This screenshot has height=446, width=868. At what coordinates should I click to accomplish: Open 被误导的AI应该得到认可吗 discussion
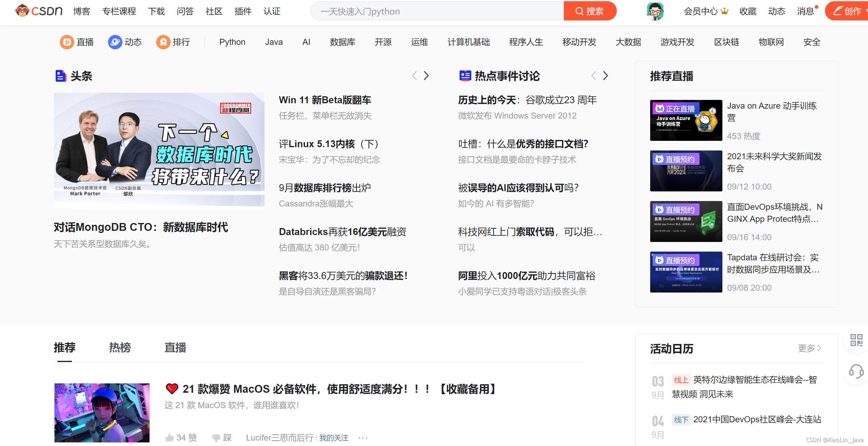pos(518,188)
